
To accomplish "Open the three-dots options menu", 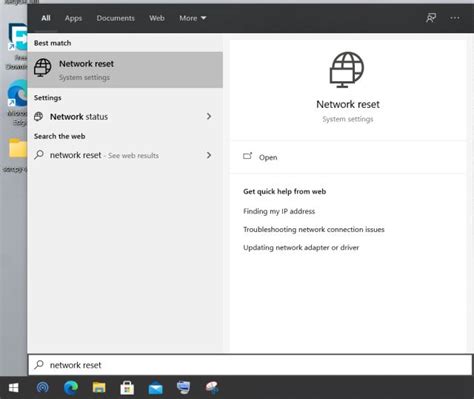I will tap(455, 18).
